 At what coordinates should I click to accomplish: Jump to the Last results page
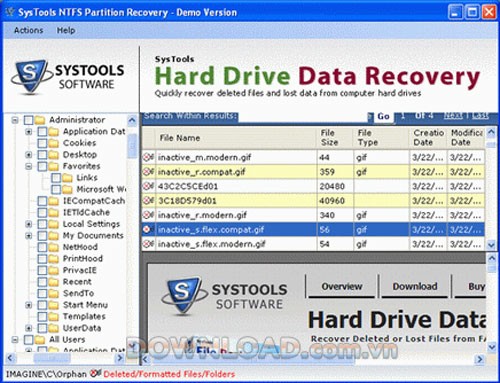tap(480, 115)
